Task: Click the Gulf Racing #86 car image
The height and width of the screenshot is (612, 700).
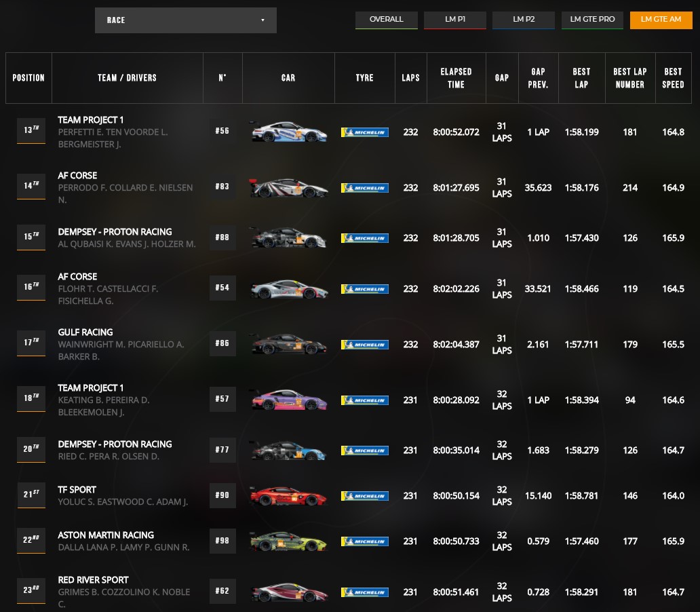Action: (x=289, y=344)
